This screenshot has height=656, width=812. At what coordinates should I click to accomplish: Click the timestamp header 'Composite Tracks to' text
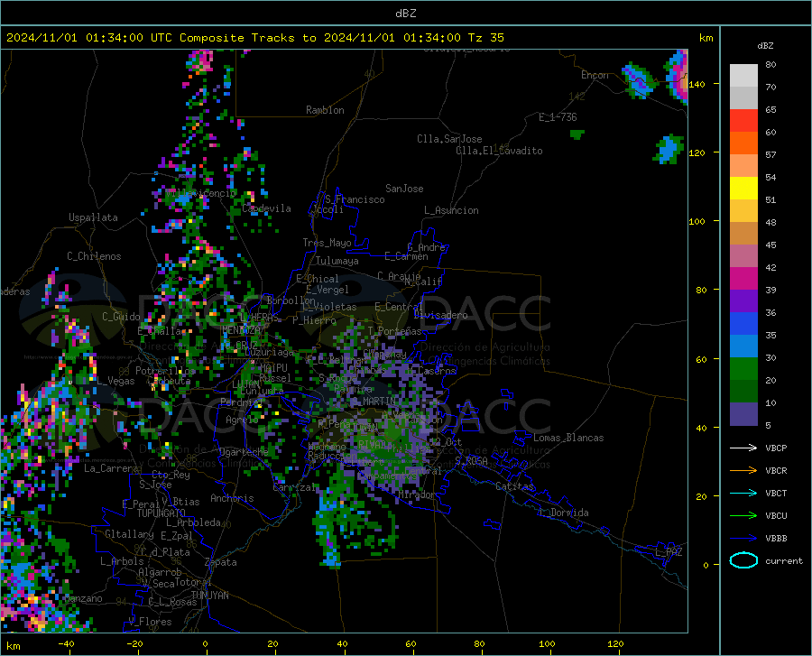coord(247,38)
